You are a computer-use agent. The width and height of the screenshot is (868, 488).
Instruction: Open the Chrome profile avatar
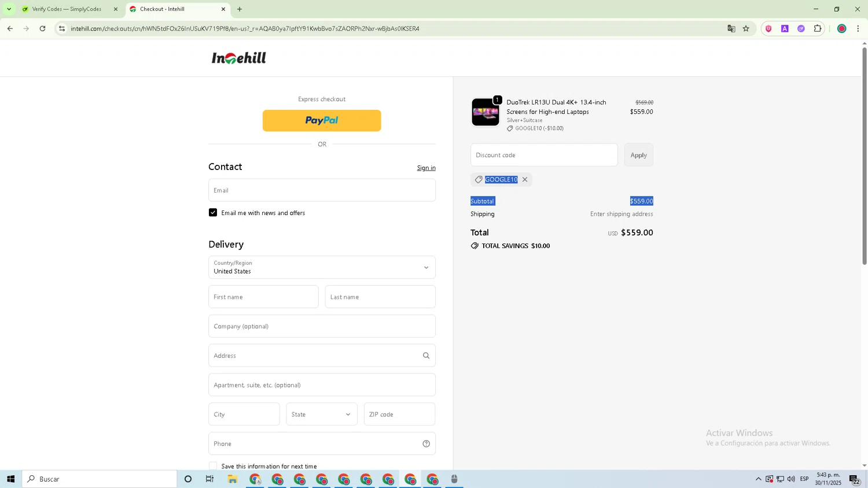point(842,28)
